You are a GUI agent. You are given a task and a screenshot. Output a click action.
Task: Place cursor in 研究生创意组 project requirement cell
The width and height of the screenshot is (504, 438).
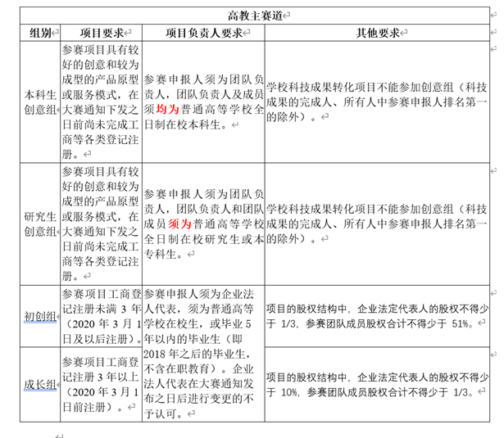coord(101,222)
